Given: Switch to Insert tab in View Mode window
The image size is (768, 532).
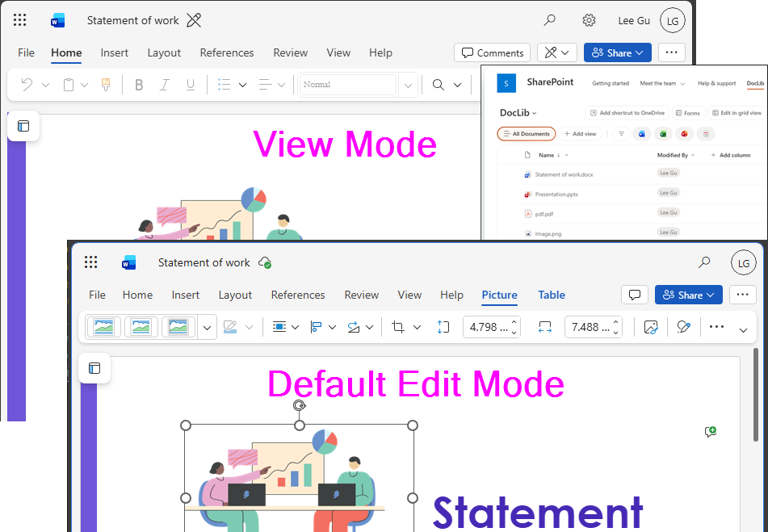Looking at the screenshot, I should pos(114,52).
